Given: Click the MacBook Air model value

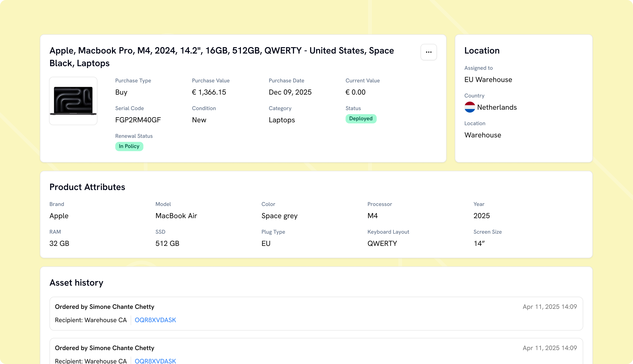Looking at the screenshot, I should pos(176,216).
